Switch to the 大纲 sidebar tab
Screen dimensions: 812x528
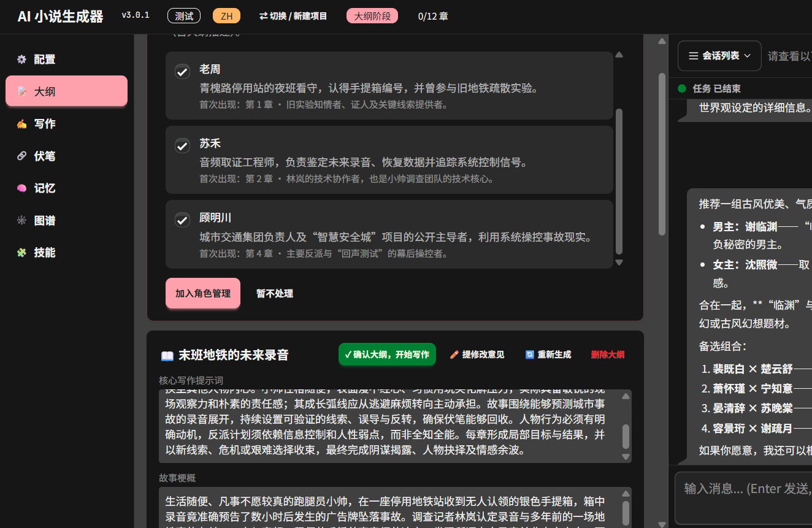click(x=66, y=91)
